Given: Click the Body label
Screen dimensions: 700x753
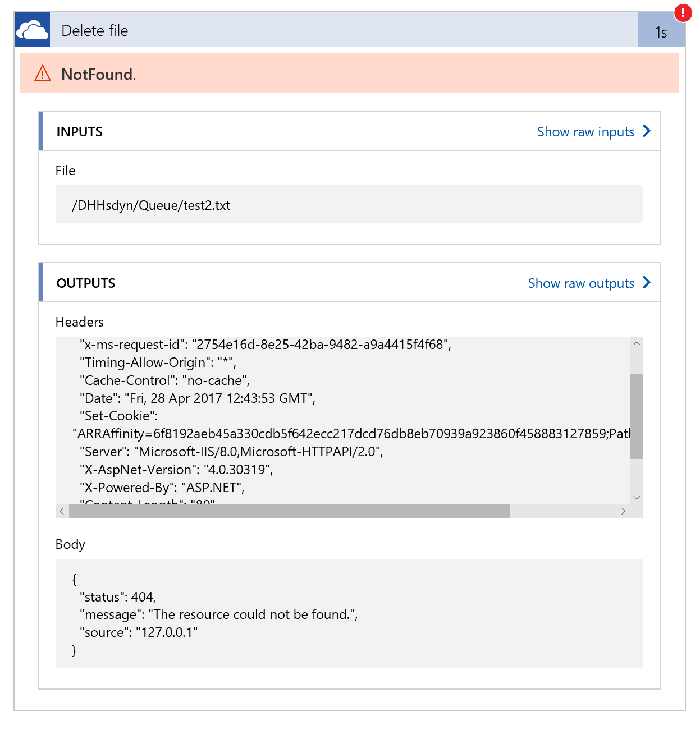Looking at the screenshot, I should tap(70, 544).
